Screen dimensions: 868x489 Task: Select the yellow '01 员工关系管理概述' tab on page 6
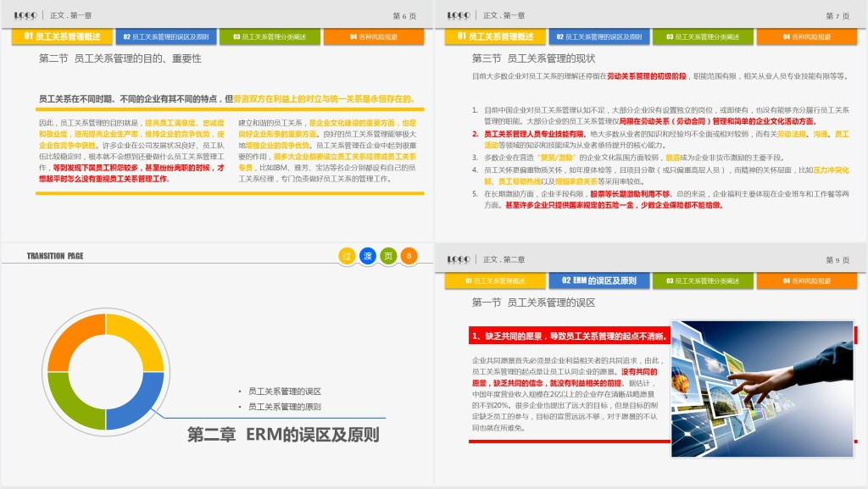[x=62, y=37]
